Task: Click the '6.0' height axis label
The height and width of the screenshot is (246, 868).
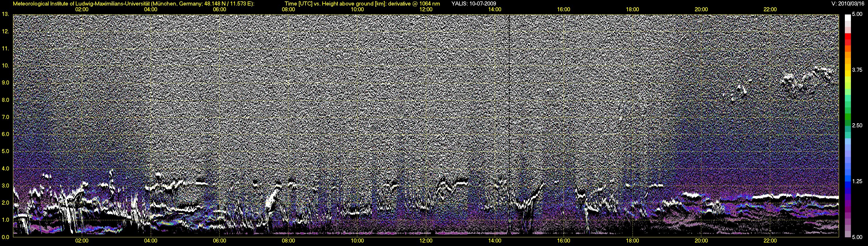Action: (5, 134)
